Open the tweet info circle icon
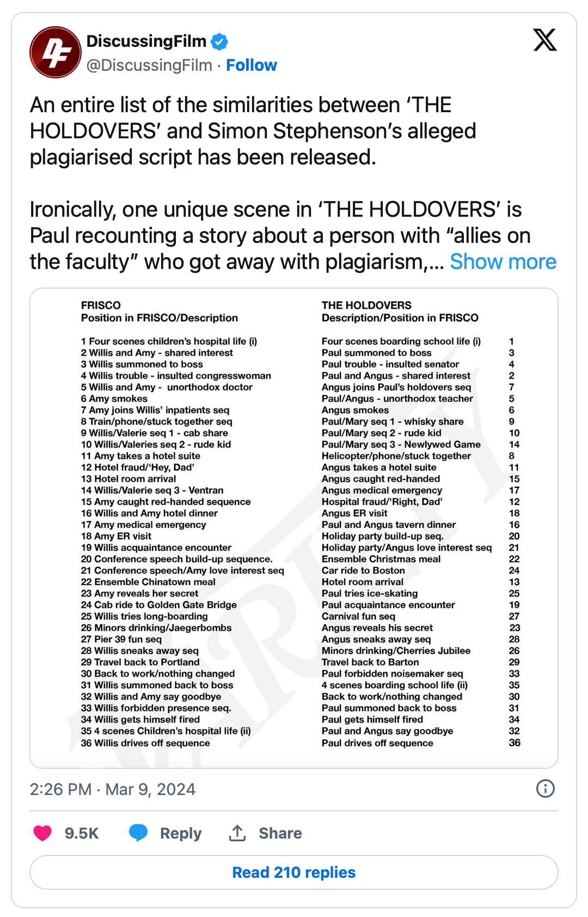Viewport: 588px width, 917px height. tap(545, 788)
